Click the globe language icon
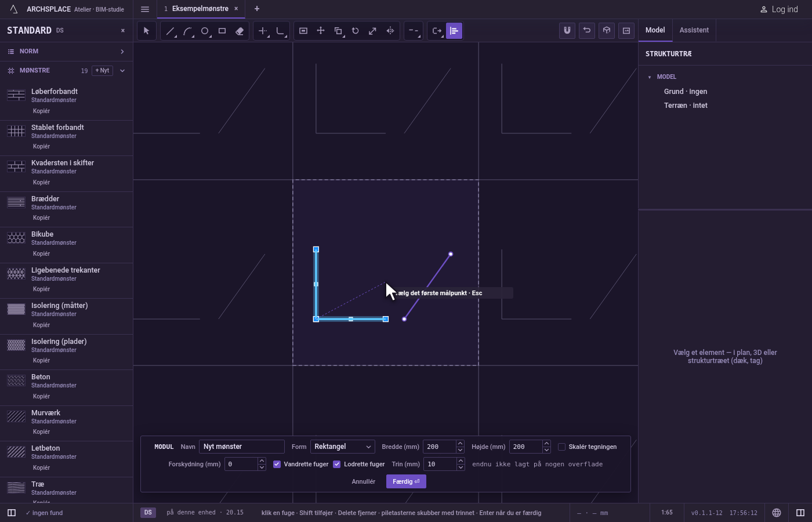812x522 pixels. coord(777,513)
